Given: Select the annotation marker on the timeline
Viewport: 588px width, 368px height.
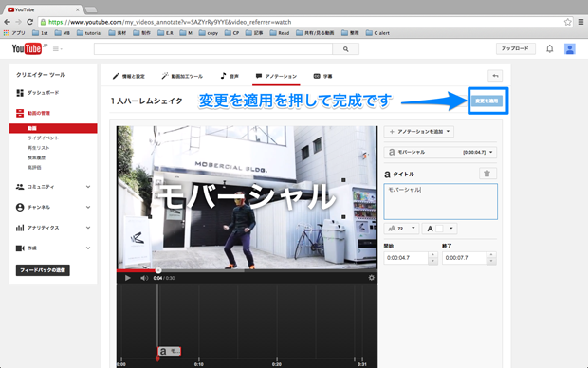Looking at the screenshot, I should tap(169, 351).
